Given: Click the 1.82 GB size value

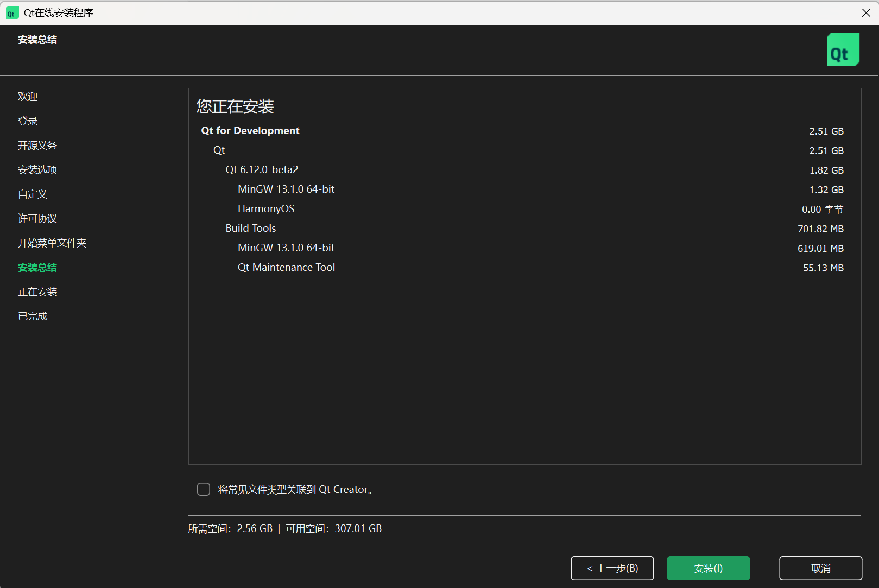Looking at the screenshot, I should 826,170.
